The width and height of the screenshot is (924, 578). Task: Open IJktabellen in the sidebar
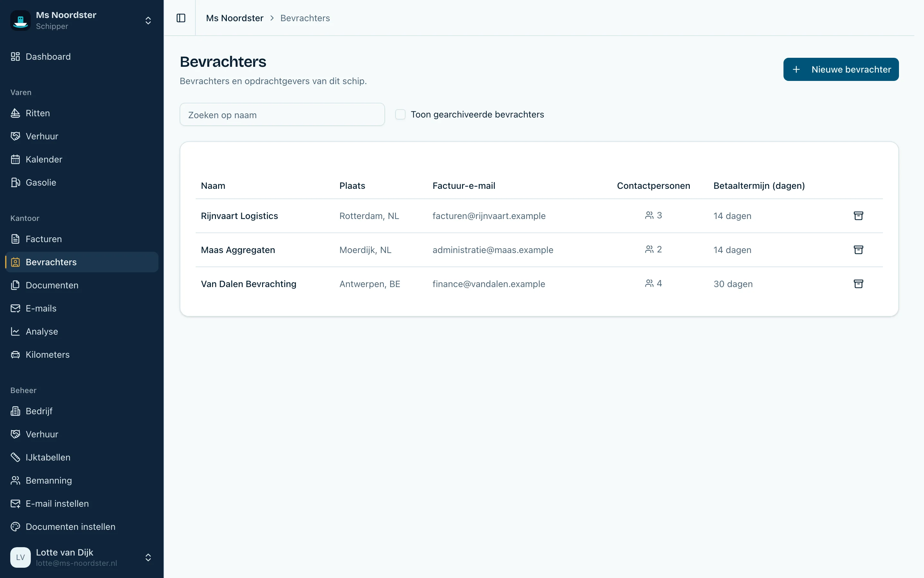pyautogui.click(x=82, y=457)
